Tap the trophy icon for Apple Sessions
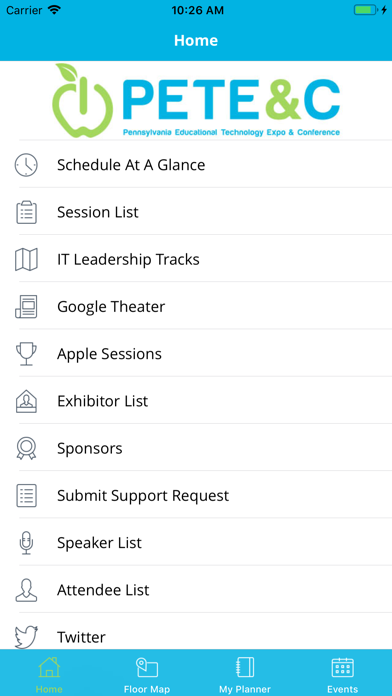Viewport: 392px width, 696px height. tap(26, 354)
